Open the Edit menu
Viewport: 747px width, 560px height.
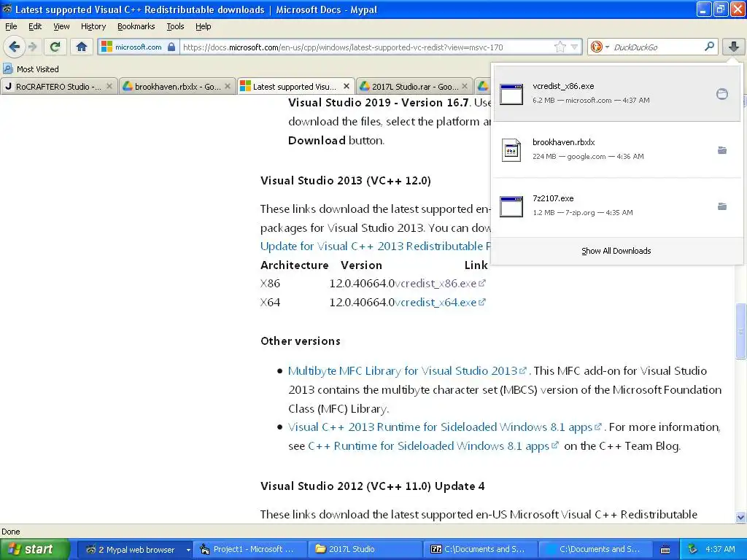coord(35,26)
